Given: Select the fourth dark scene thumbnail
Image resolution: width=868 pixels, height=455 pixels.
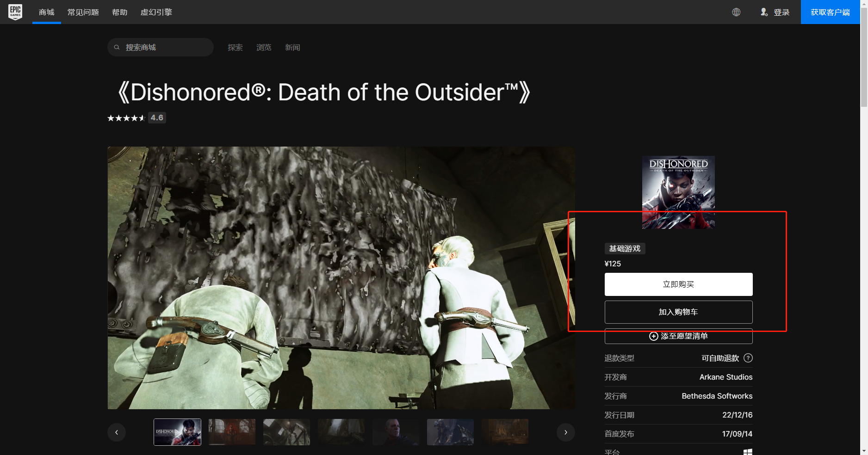Looking at the screenshot, I should coord(341,432).
